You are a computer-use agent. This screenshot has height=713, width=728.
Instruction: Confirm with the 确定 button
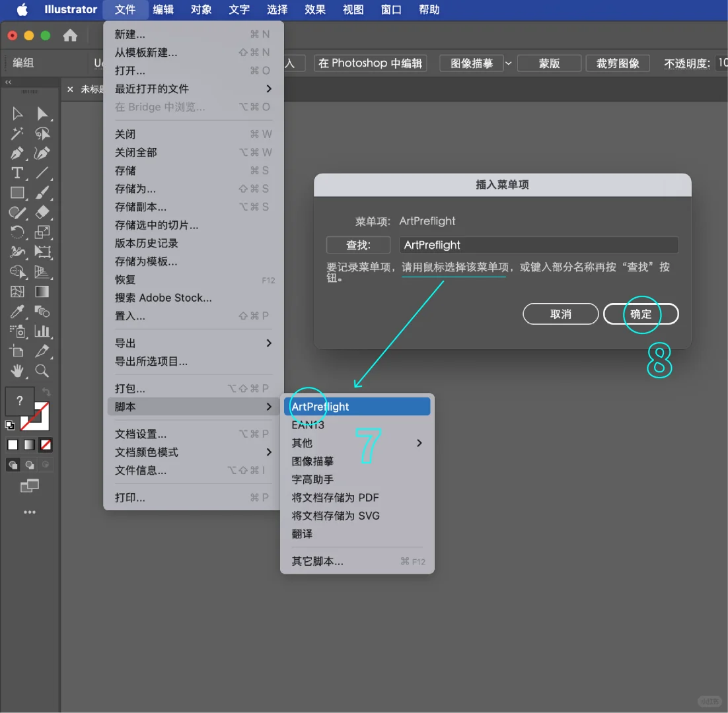coord(640,314)
